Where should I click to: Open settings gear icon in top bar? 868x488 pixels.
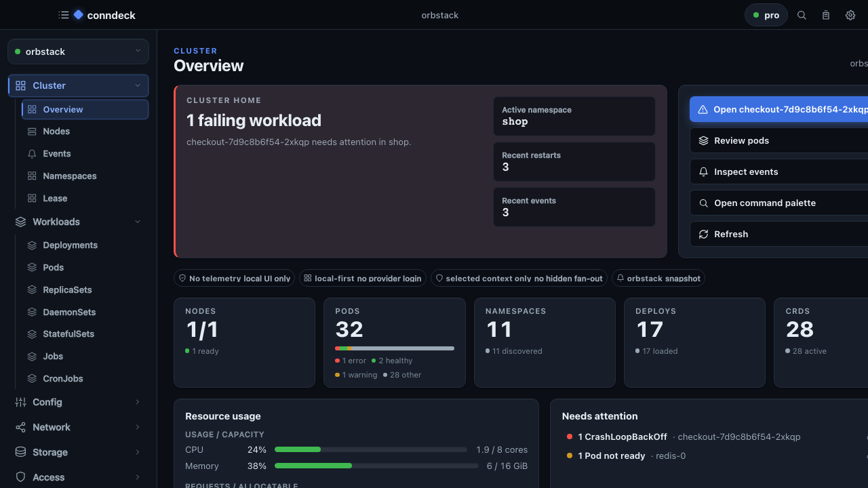point(850,15)
